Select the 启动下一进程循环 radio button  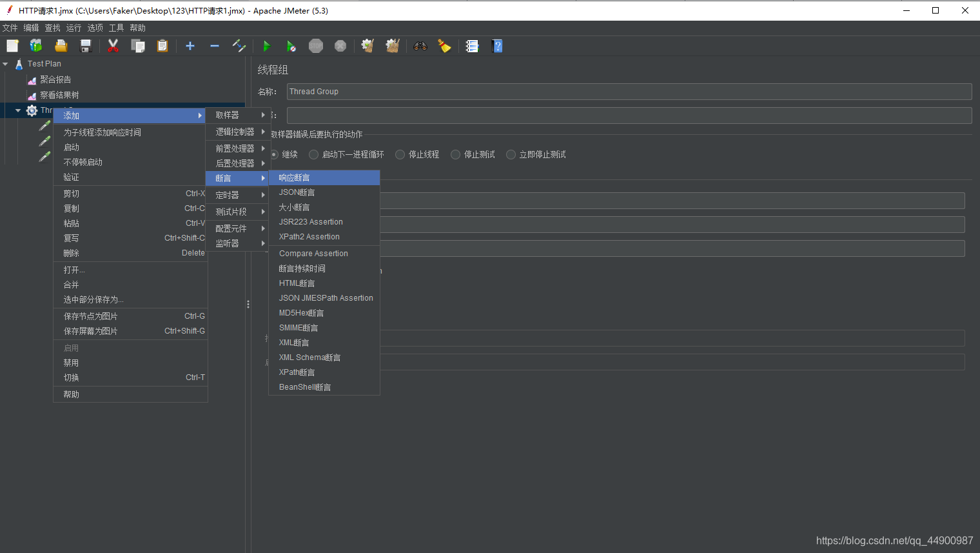[x=313, y=155]
